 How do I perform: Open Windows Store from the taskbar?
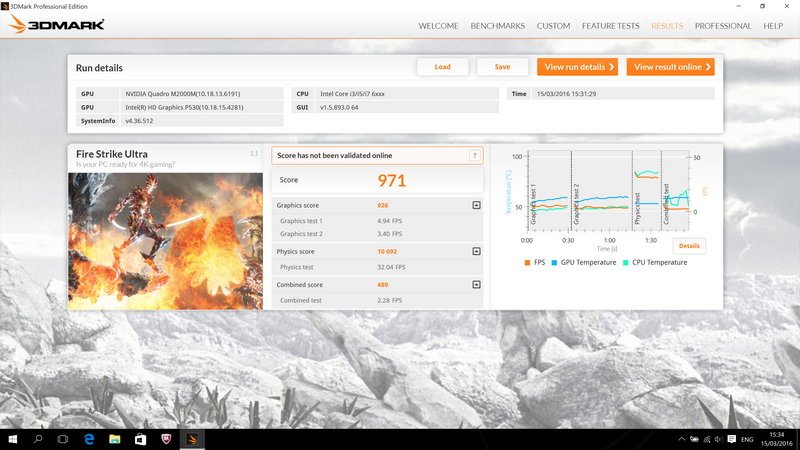click(140, 439)
